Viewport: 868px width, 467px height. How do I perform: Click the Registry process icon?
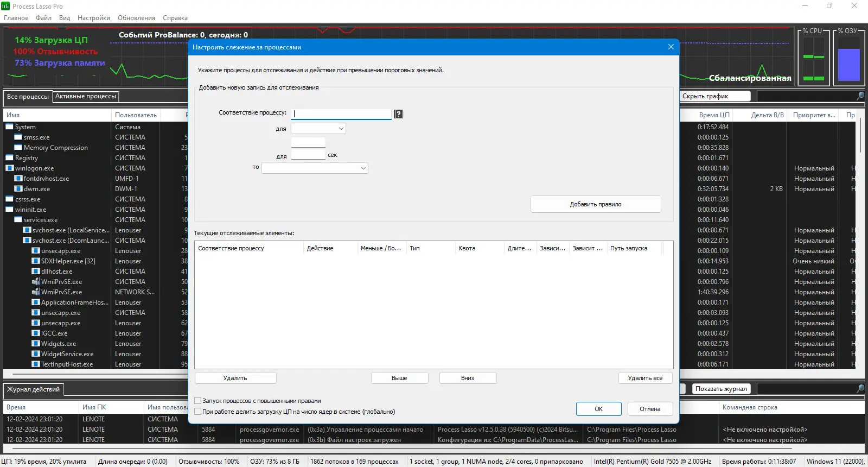click(9, 158)
